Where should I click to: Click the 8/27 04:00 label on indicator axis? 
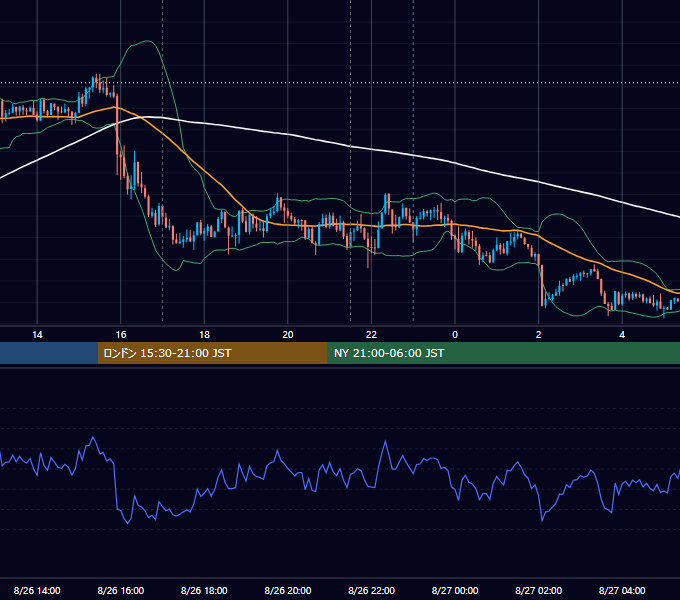622,590
